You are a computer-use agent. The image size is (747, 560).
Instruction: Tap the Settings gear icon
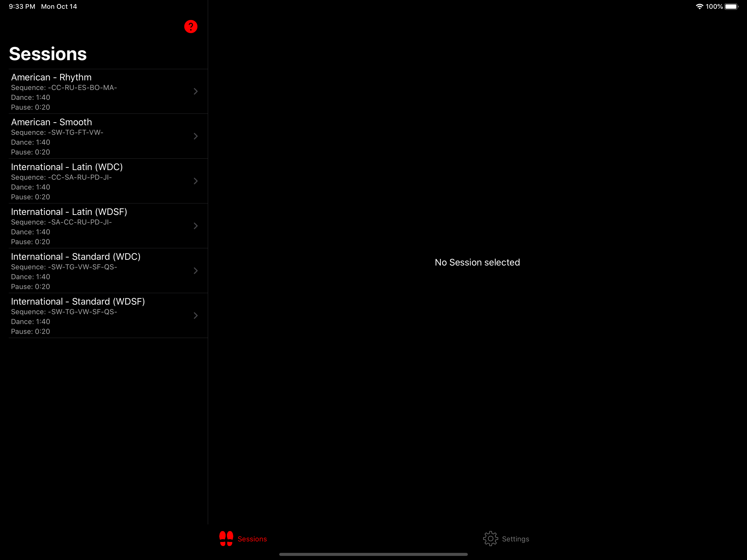[x=490, y=539]
